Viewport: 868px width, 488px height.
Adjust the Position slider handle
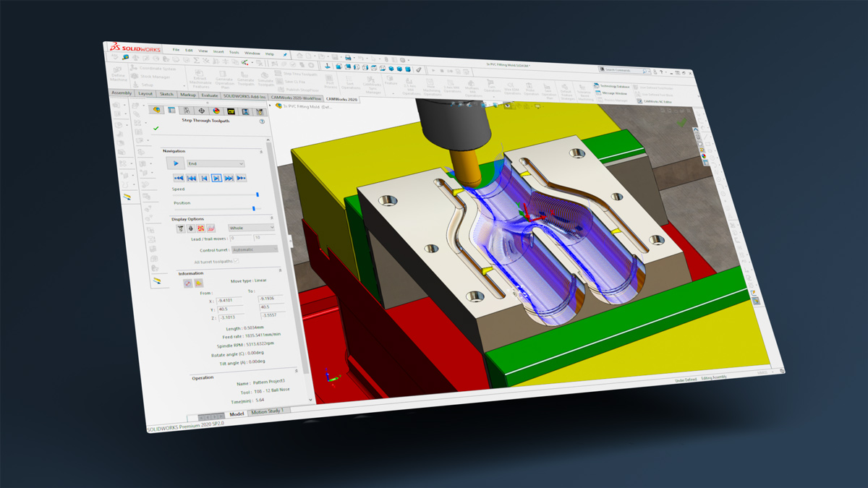253,208
